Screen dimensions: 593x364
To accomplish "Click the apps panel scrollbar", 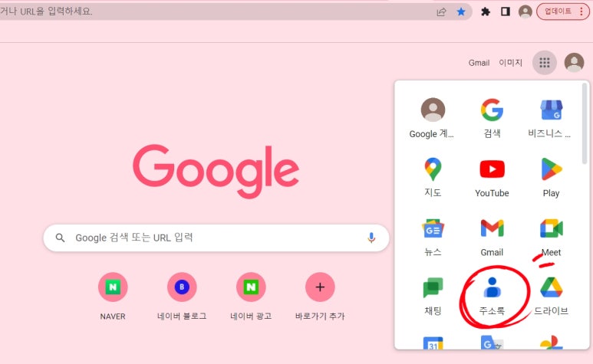I will click(x=585, y=124).
